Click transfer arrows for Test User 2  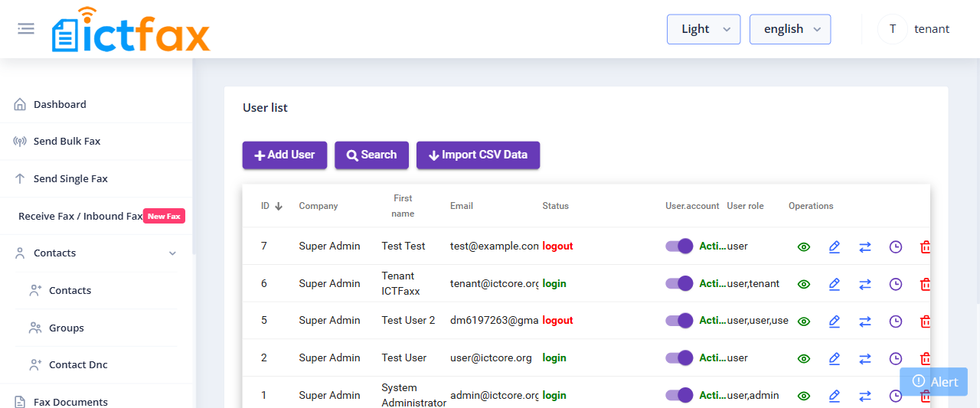[x=865, y=321]
